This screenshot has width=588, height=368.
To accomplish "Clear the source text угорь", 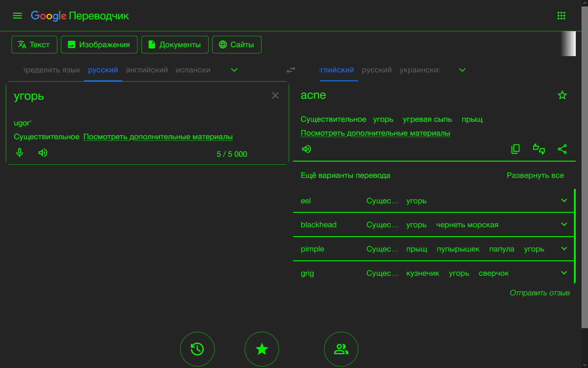I will [275, 95].
